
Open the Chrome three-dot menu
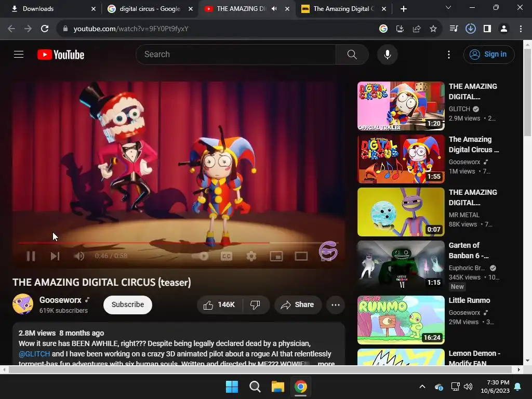pyautogui.click(x=521, y=29)
